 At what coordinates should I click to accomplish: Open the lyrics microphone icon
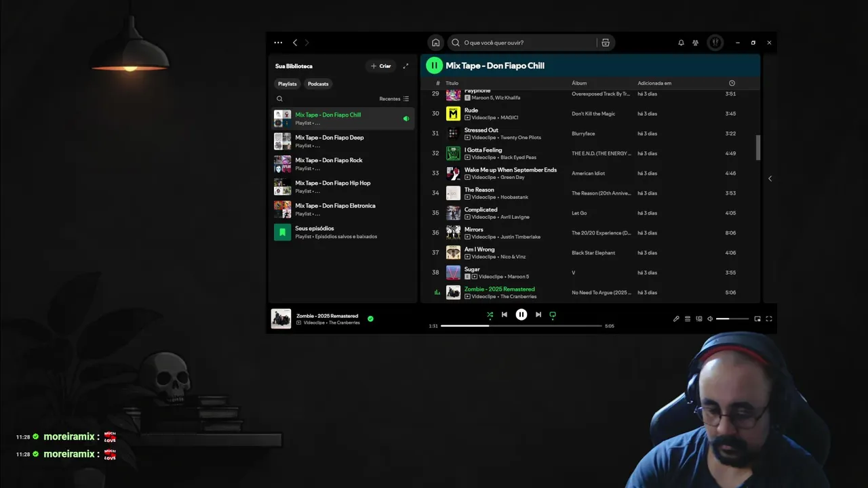[x=676, y=319]
